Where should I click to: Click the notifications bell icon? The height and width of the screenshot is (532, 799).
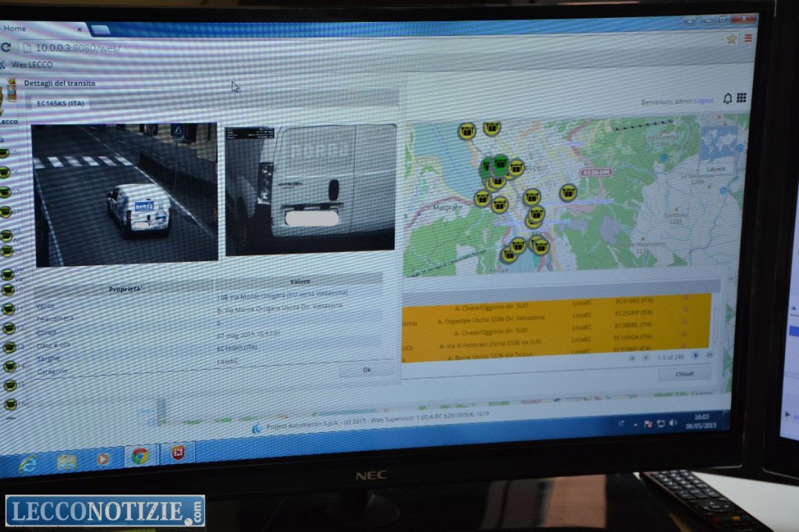pyautogui.click(x=727, y=98)
